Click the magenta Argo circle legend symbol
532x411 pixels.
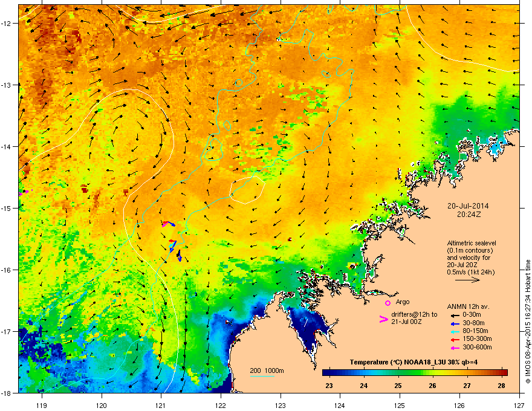click(x=388, y=303)
